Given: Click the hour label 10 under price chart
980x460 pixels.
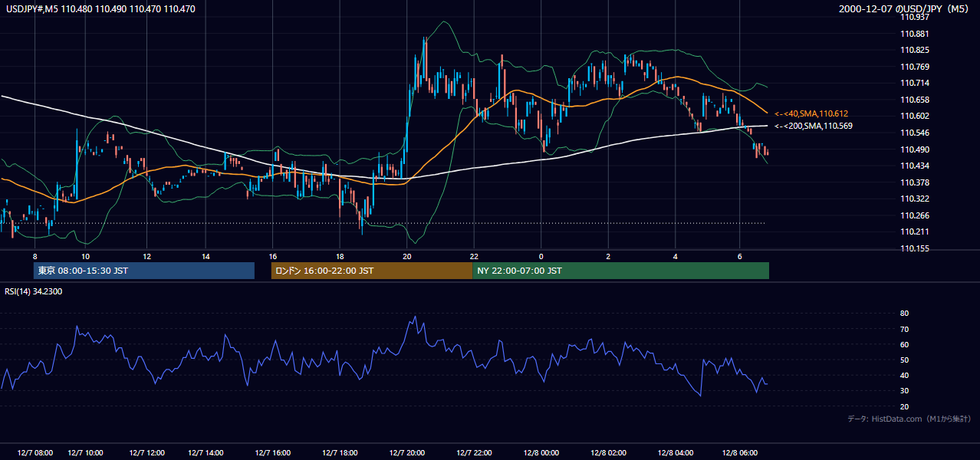Looking at the screenshot, I should (85, 256).
